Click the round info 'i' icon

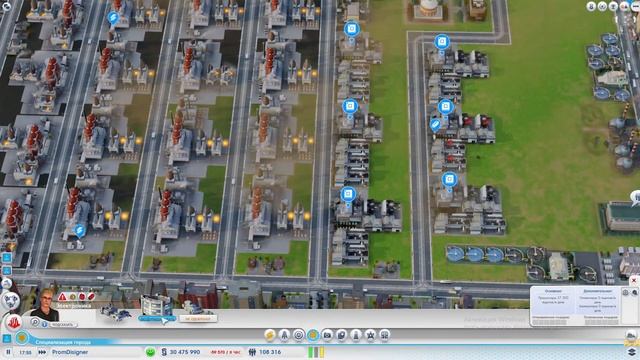[x=44, y=324]
